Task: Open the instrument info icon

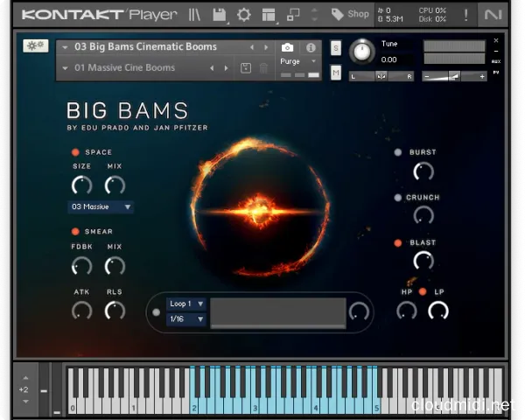Action: [311, 47]
